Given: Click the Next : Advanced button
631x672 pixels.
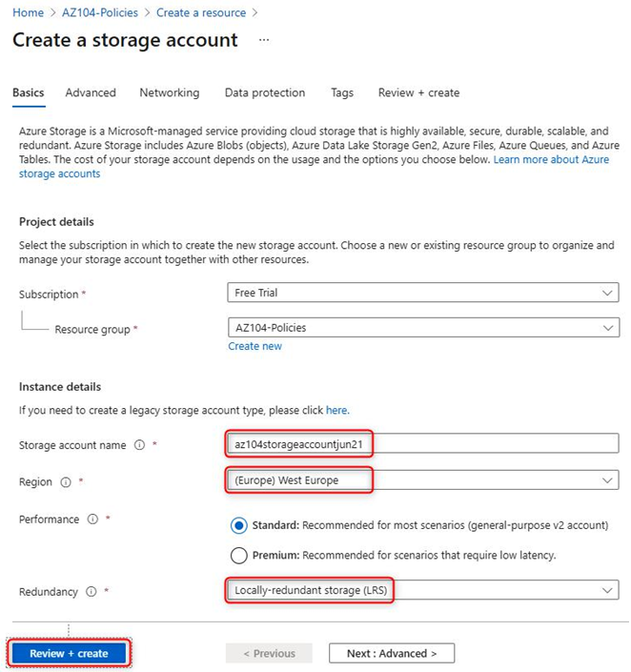Looking at the screenshot, I should [392, 653].
